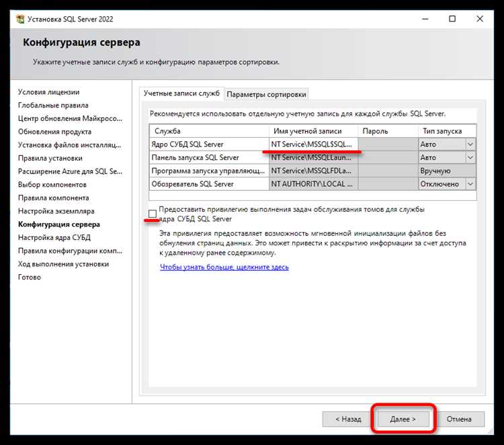Click the Далее button

(403, 419)
